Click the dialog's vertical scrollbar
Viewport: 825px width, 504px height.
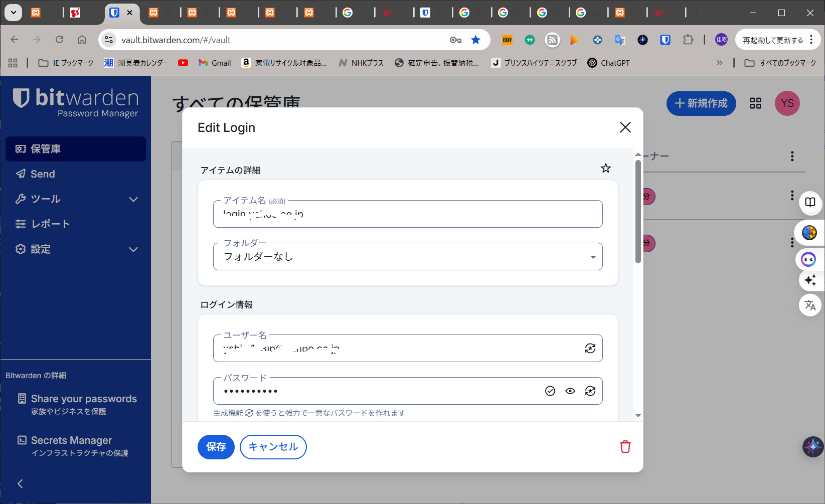pyautogui.click(x=638, y=212)
